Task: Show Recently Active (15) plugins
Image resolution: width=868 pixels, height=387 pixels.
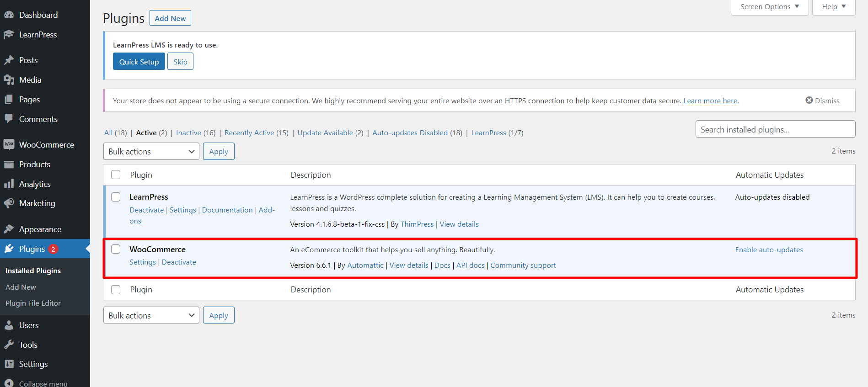Action: pyautogui.click(x=257, y=133)
